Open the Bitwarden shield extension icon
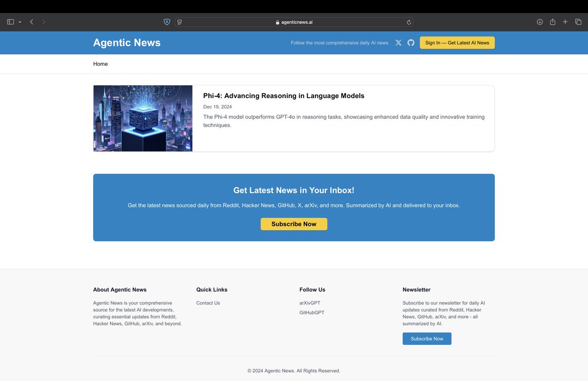 pyautogui.click(x=167, y=22)
